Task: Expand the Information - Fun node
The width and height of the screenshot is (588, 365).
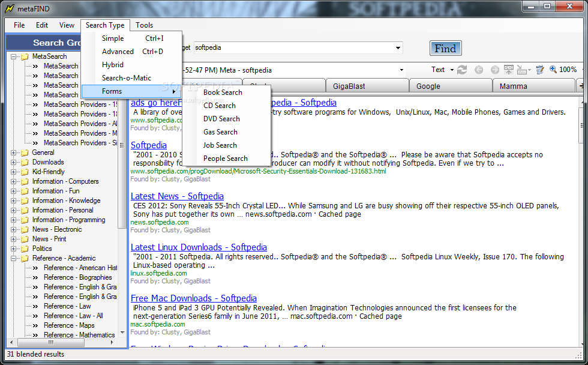Action: [x=14, y=192]
